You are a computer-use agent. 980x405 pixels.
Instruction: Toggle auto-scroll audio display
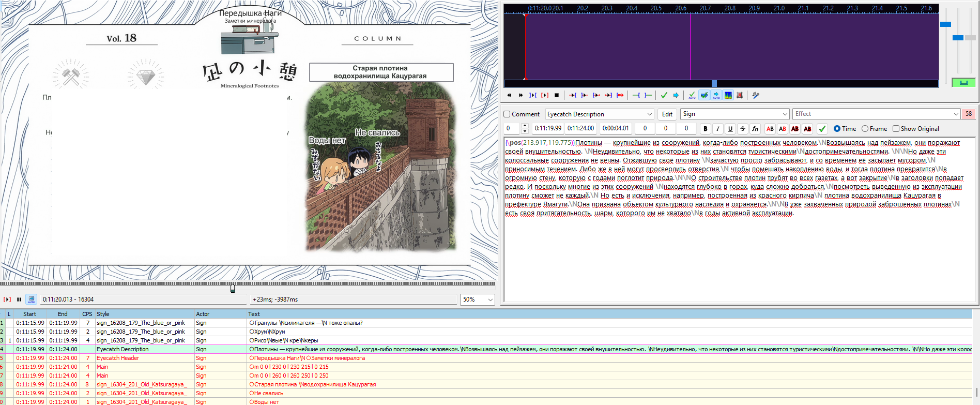point(716,95)
